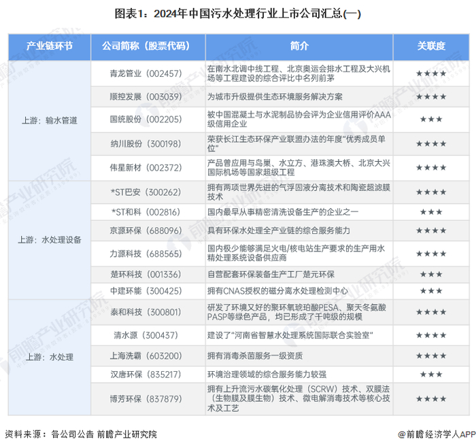Click the source note '资料来源：各公司公告 前瞻产业研究院'
The width and height of the screenshot is (476, 448).
point(81,434)
